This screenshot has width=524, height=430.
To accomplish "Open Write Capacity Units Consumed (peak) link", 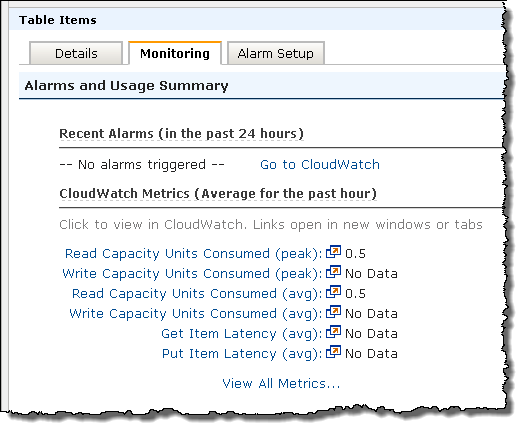I will (x=192, y=274).
